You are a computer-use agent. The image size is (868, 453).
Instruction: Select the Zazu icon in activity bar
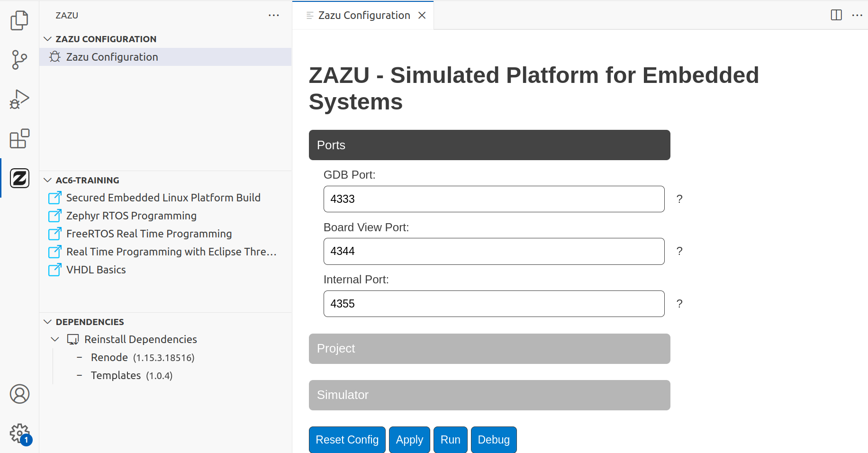19,178
